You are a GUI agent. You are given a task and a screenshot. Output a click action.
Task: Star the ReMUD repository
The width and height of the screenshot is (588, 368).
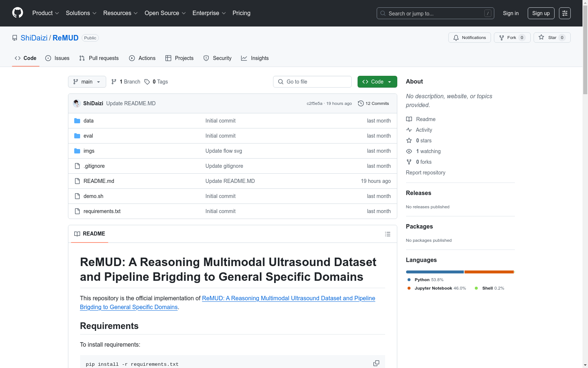click(552, 38)
